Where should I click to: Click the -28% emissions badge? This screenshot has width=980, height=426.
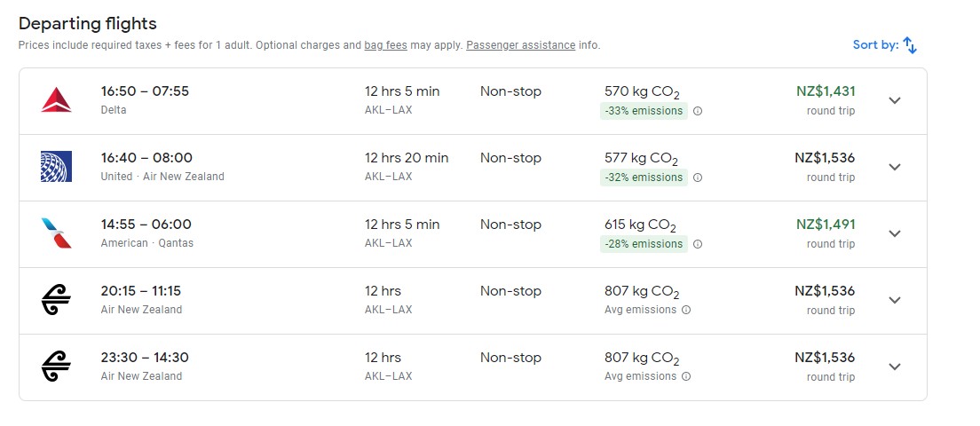[644, 244]
